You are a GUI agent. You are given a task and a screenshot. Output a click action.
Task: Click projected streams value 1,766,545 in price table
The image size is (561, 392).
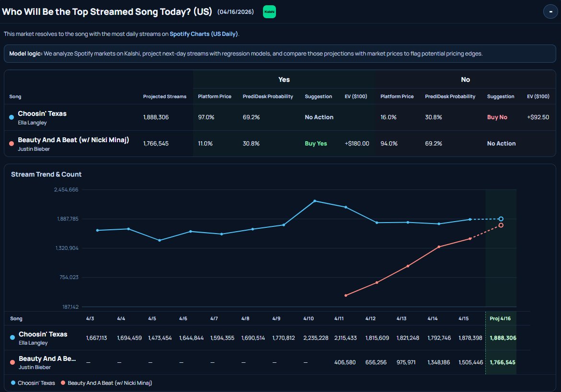point(156,143)
